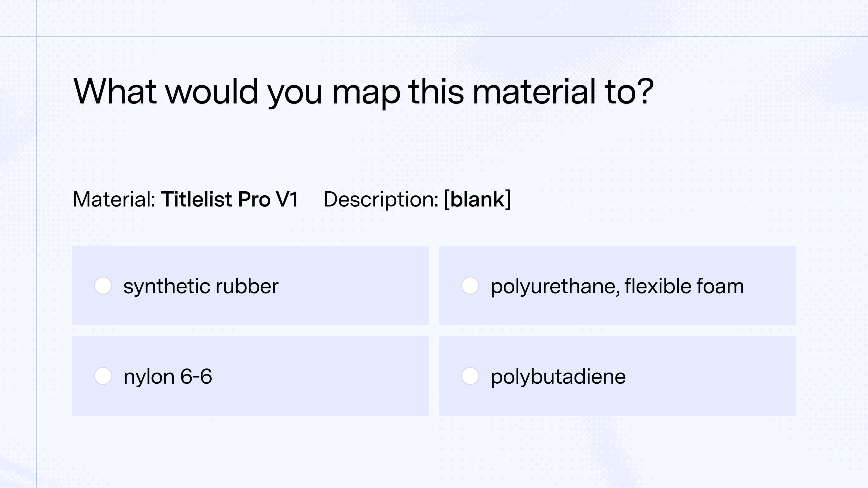Click the [blank] description value
This screenshot has height=488, width=868.
[478, 199]
